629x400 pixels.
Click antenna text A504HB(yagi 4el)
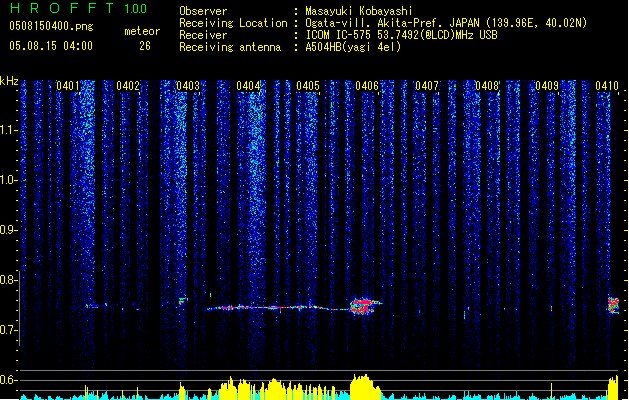point(353,47)
